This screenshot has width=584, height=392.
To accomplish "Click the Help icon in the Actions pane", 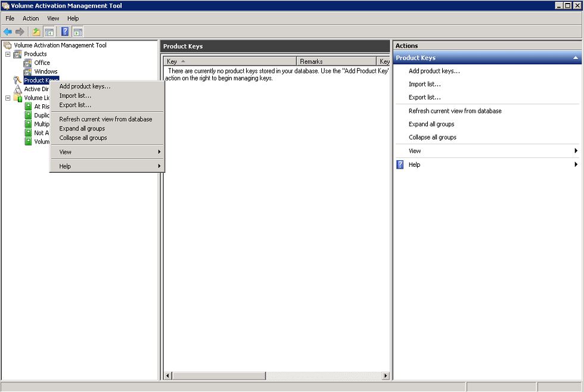I will [x=399, y=164].
